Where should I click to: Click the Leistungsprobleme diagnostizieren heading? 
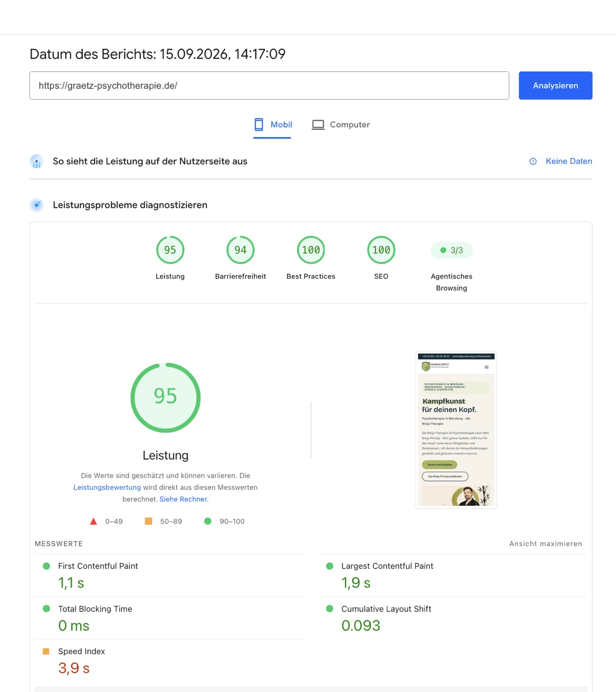[x=130, y=205]
